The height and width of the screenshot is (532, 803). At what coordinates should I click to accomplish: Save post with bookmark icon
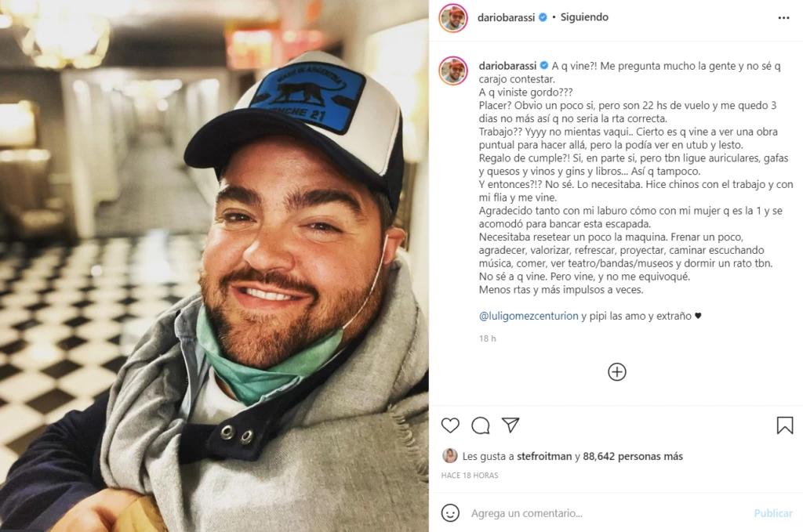click(x=784, y=425)
